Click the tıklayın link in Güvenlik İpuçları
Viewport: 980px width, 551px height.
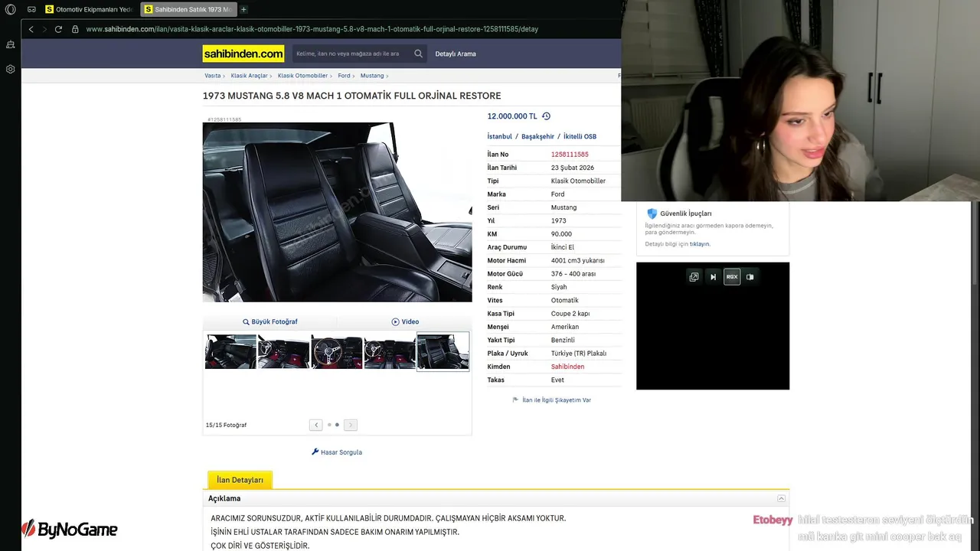(x=700, y=244)
